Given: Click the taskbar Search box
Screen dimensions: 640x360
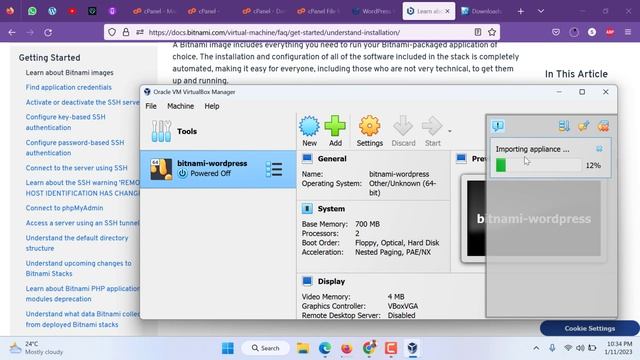Looking at the screenshot, I should (x=266, y=348).
